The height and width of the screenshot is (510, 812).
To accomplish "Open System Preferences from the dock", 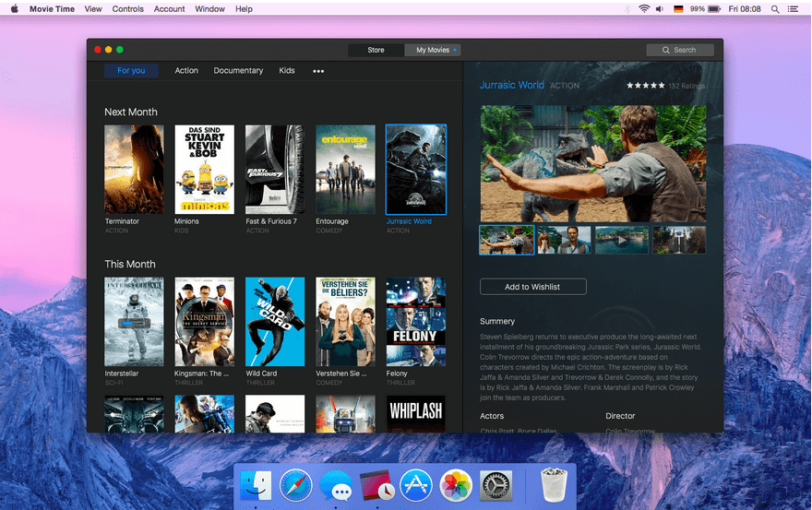I will [x=496, y=486].
